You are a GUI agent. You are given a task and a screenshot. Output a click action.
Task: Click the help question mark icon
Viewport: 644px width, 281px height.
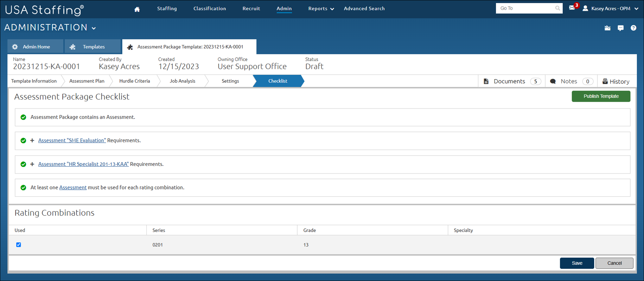point(633,28)
